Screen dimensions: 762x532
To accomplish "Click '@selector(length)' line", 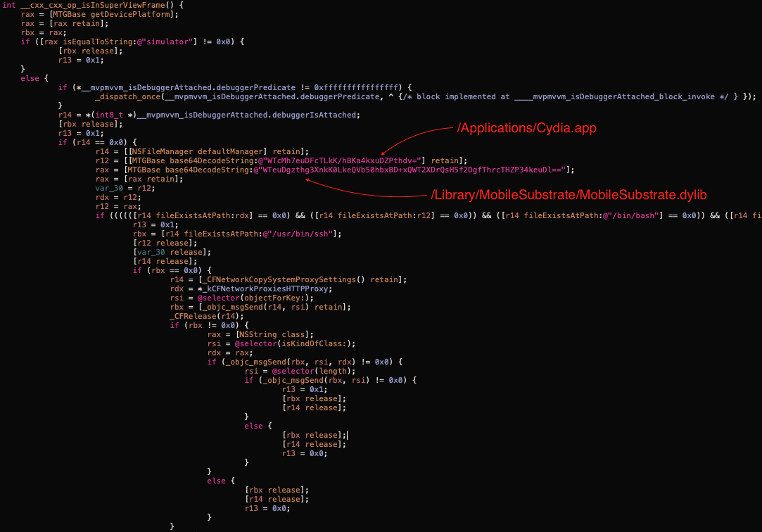I will coord(300,371).
